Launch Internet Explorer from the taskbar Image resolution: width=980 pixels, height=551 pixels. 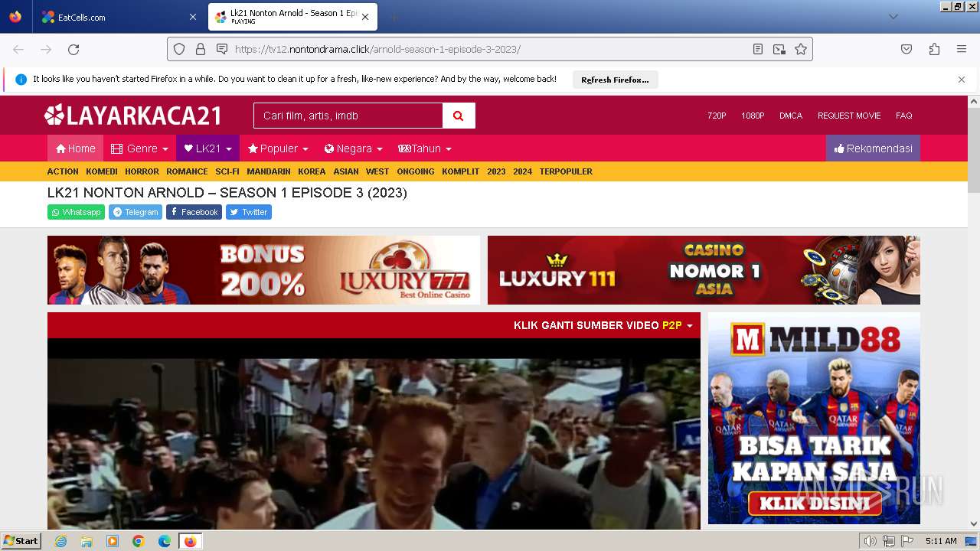[60, 541]
